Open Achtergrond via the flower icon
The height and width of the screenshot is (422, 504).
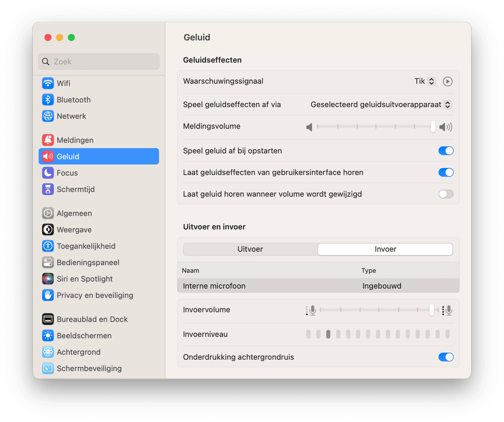coord(48,352)
